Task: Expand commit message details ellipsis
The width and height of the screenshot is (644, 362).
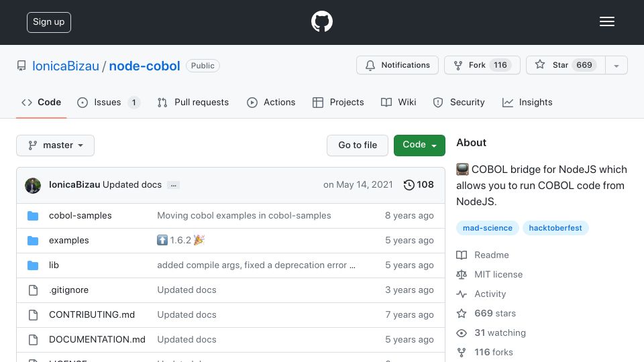Action: (173, 186)
